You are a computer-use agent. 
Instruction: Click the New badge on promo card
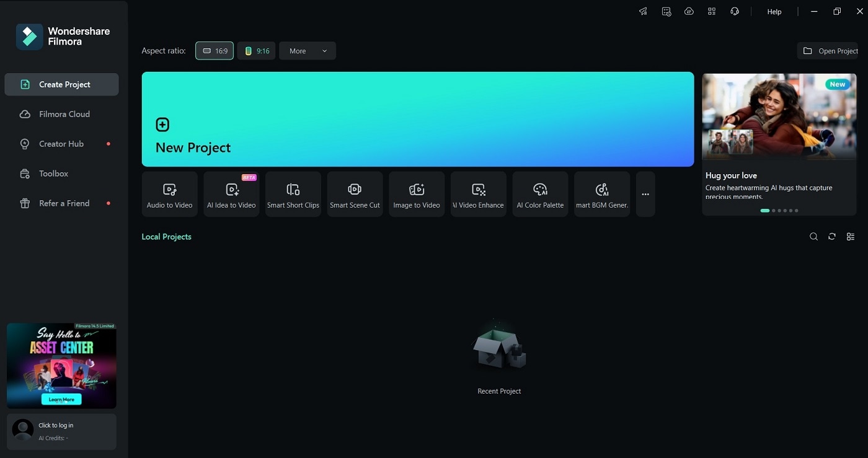838,84
